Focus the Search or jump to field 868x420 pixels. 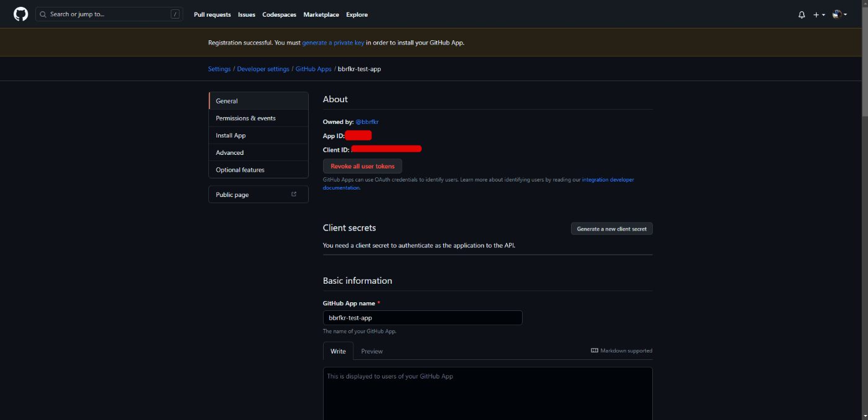(x=109, y=14)
